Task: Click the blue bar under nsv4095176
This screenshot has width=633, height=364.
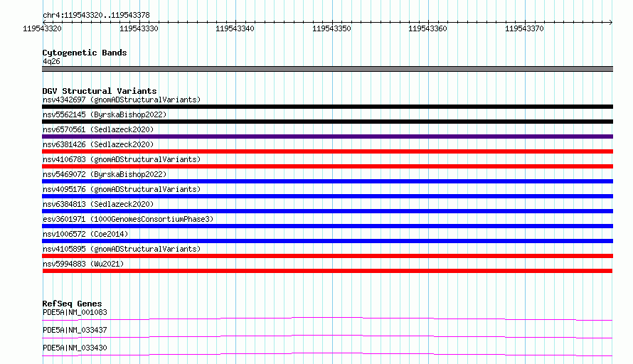Action: point(327,196)
